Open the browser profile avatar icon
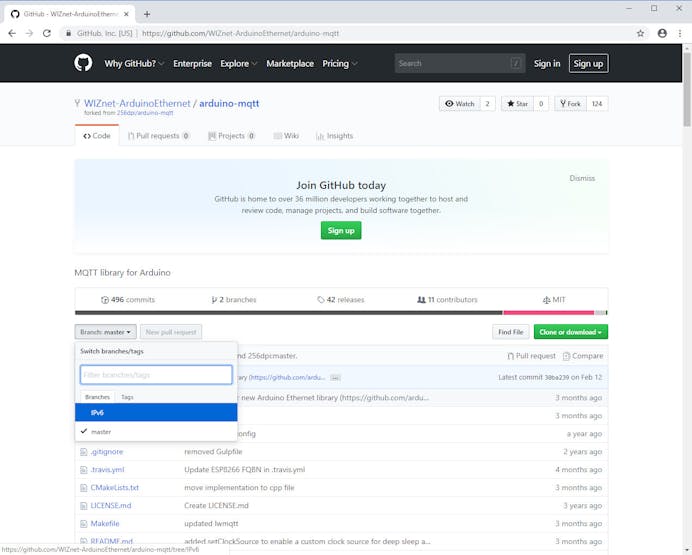692x555 pixels. (662, 33)
